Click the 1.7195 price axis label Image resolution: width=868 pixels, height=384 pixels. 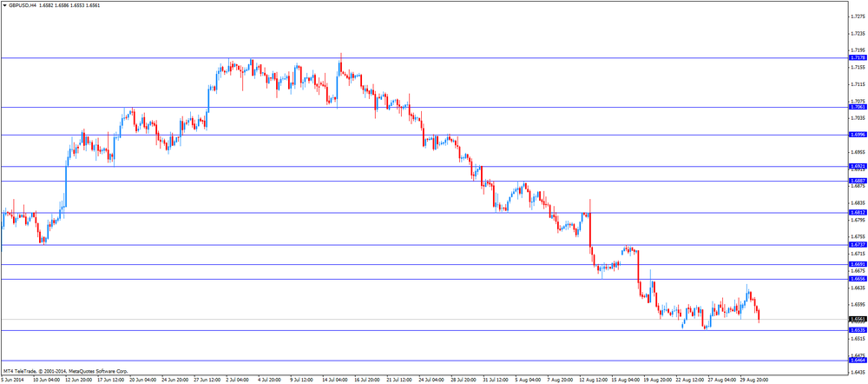(x=857, y=50)
